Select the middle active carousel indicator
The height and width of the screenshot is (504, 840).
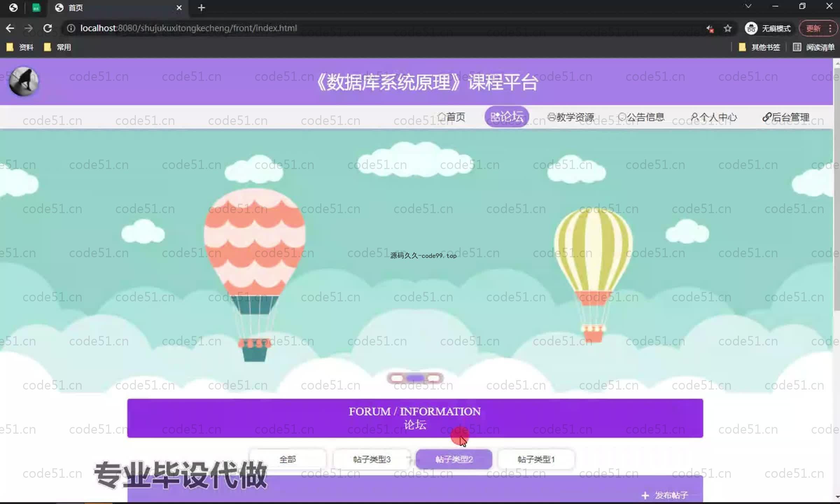coord(415,378)
